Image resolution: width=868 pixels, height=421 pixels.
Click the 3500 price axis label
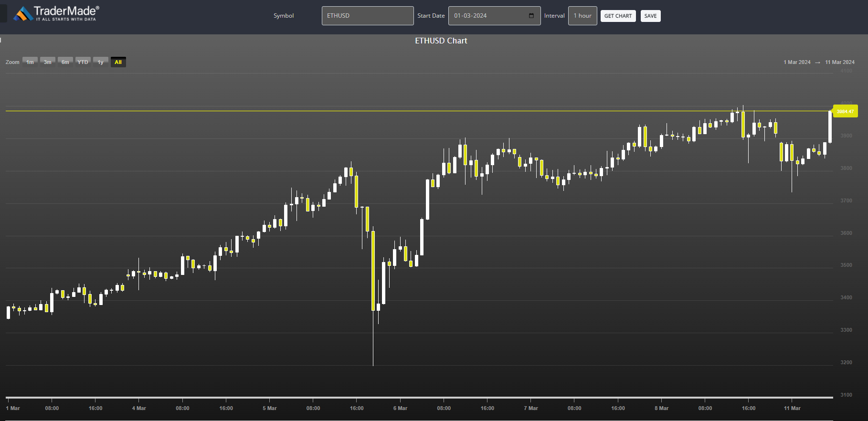coord(846,265)
